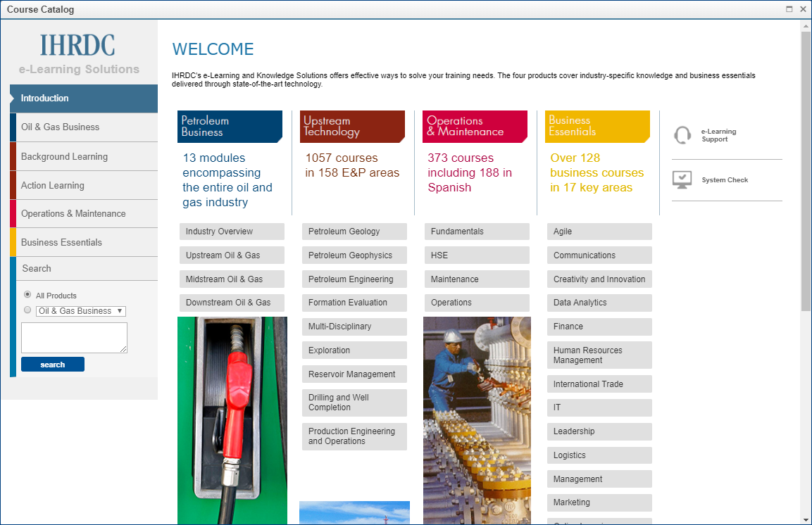
Task: Click the scrollbar up arrow
Action: click(x=806, y=25)
